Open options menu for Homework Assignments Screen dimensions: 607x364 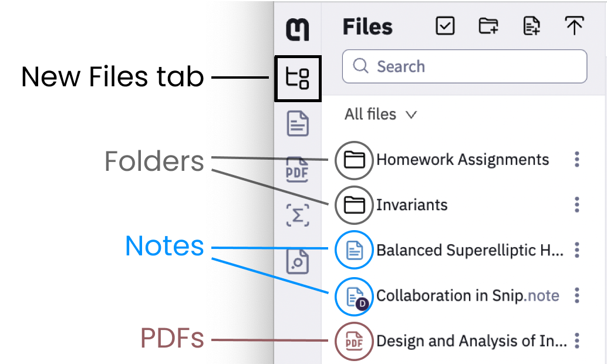click(577, 159)
